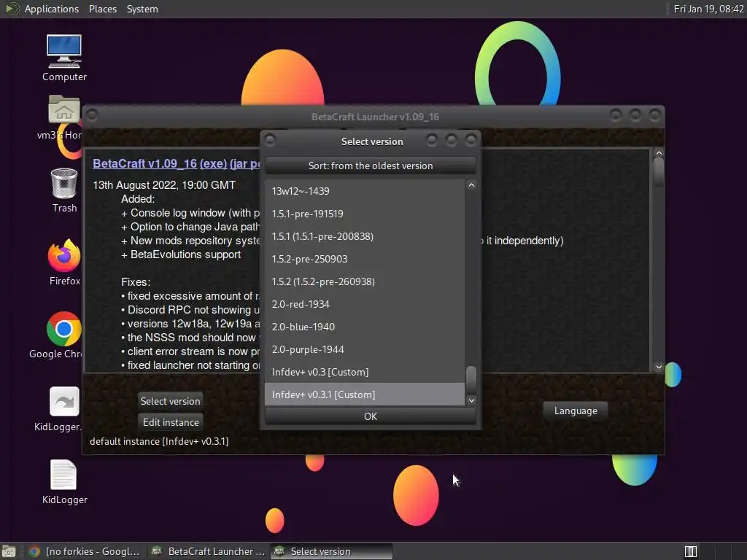747x560 pixels.
Task: Select version 2.0-red-1934
Action: click(365, 304)
